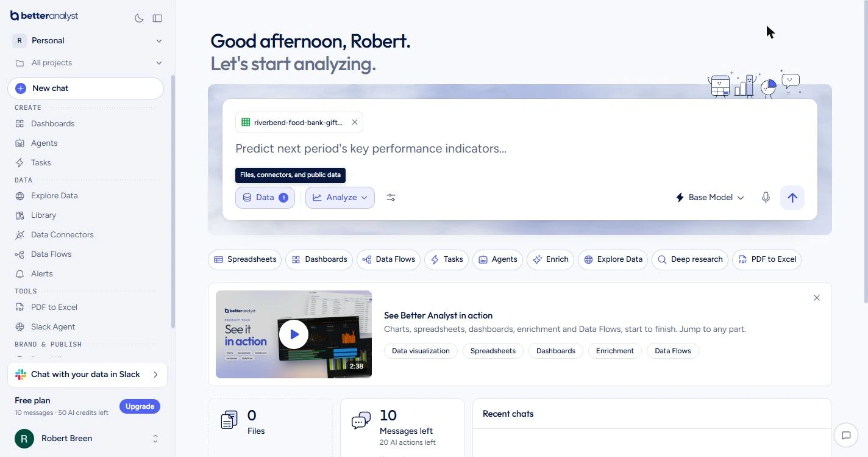Select the Tasks shortcut chip
Screen dimensions: 868x457
446,259
